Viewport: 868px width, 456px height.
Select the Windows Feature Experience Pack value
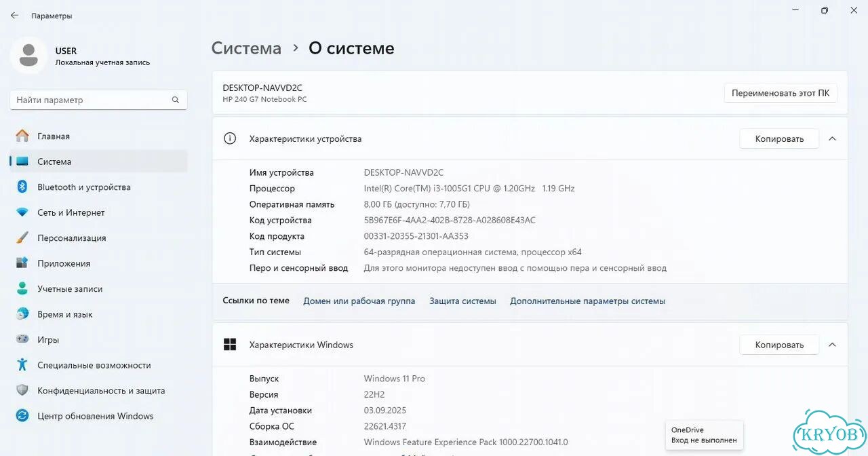tap(466, 442)
